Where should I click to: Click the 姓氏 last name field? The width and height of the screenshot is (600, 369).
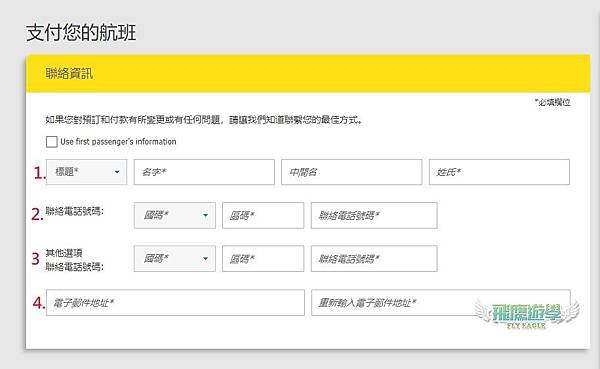(x=499, y=172)
